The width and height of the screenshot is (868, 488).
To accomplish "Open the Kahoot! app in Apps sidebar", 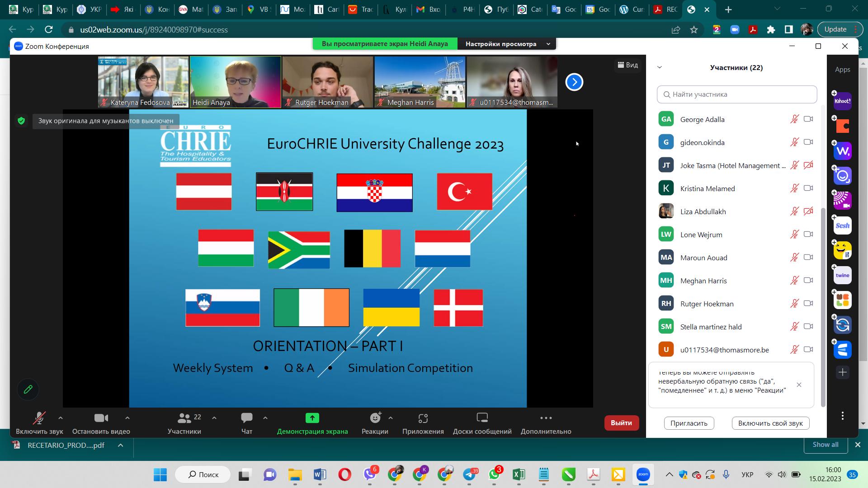I will pos(843,101).
